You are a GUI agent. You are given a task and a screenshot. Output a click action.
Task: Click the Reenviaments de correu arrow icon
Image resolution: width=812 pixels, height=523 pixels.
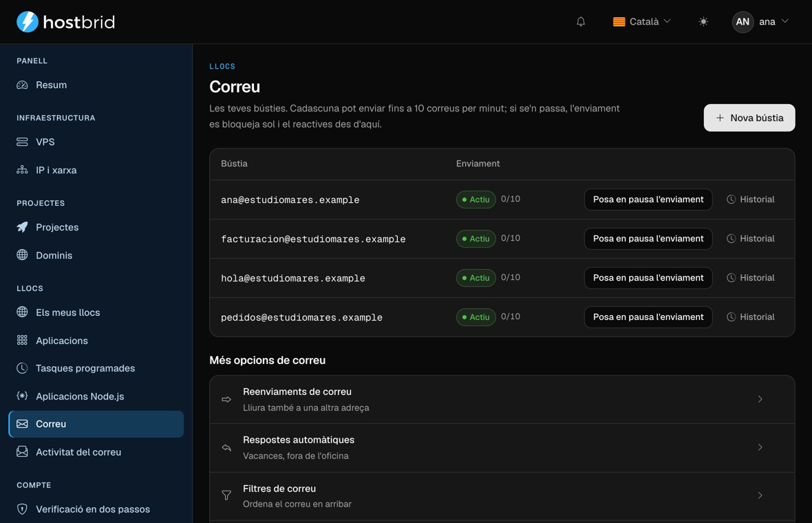coord(226,399)
